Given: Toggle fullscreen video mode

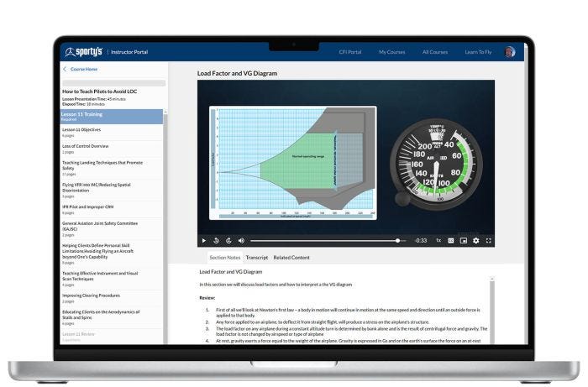Looking at the screenshot, I should tap(488, 240).
